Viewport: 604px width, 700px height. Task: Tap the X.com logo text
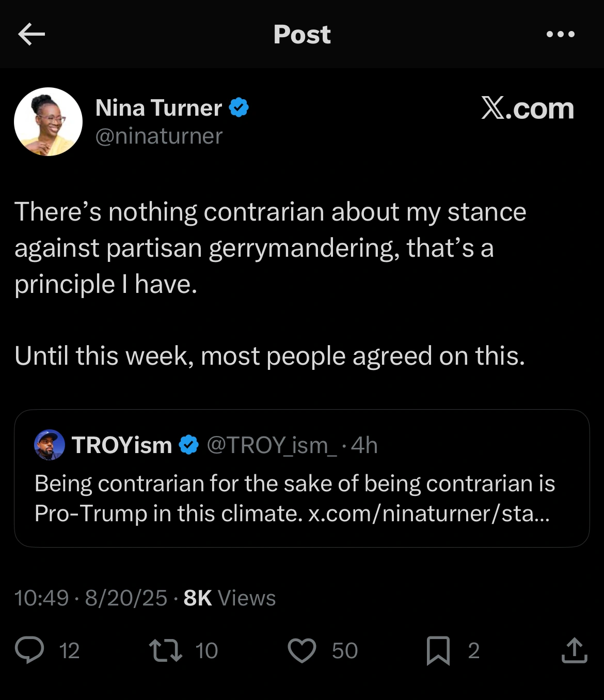pos(527,108)
